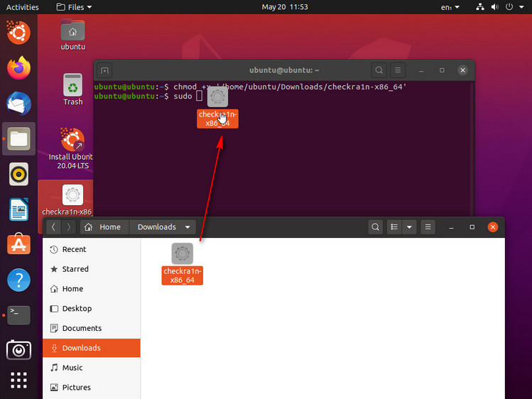The height and width of the screenshot is (399, 532).
Task: Open Ubuntu Software from the dock
Action: coord(19,245)
